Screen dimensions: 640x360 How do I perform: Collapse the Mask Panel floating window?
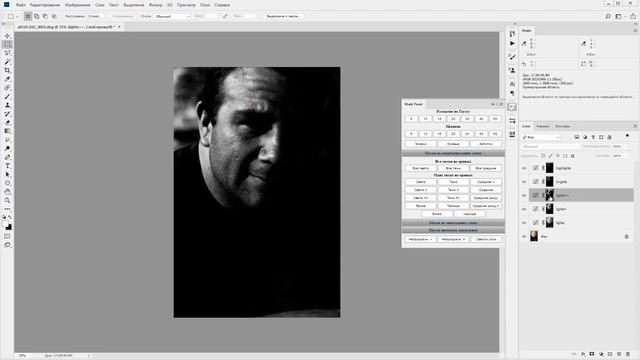click(493, 104)
